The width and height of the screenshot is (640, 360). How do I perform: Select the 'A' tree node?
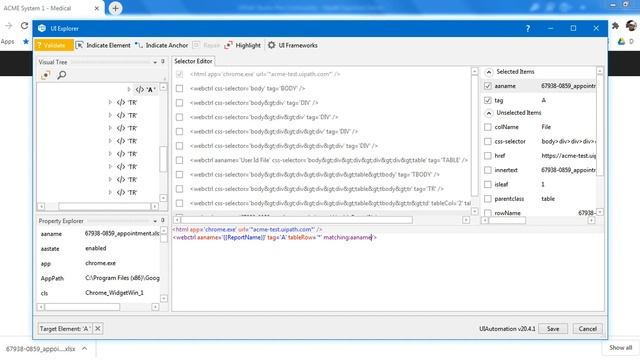[x=146, y=89]
